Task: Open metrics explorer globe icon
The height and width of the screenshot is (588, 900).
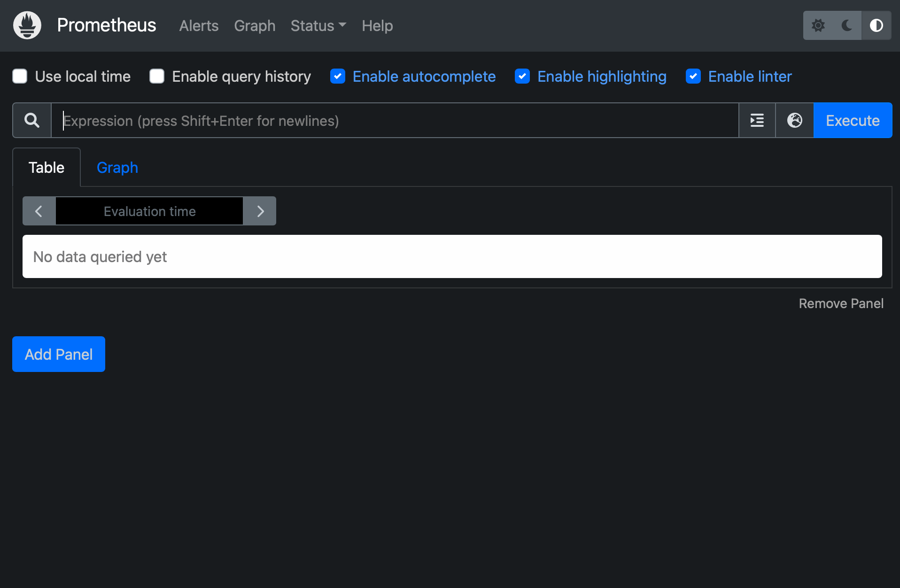Action: click(794, 120)
